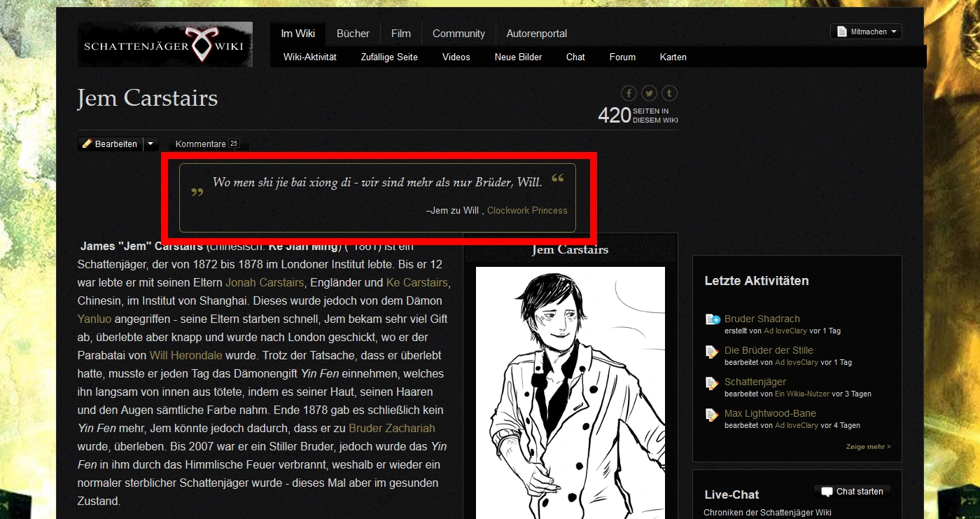Click the edit icon beside Max Lightwood-Bane
The image size is (980, 519).
pyautogui.click(x=713, y=414)
